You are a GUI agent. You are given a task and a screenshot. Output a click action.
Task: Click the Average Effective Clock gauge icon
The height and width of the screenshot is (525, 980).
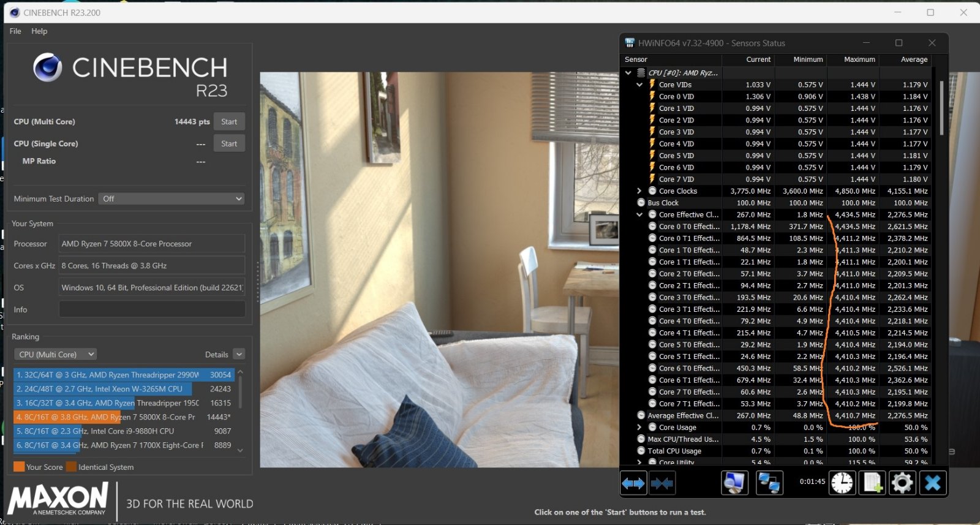pos(641,415)
